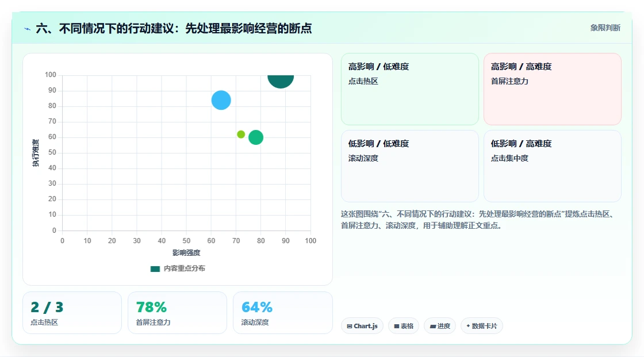Click the 影响强度 x-axis label
644x357 pixels.
[186, 252]
